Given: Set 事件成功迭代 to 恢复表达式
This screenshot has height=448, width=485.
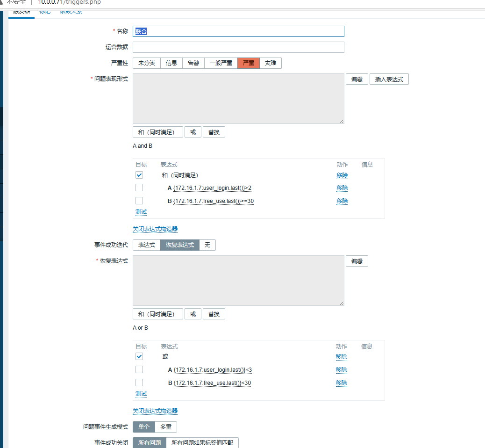Looking at the screenshot, I should coord(180,245).
